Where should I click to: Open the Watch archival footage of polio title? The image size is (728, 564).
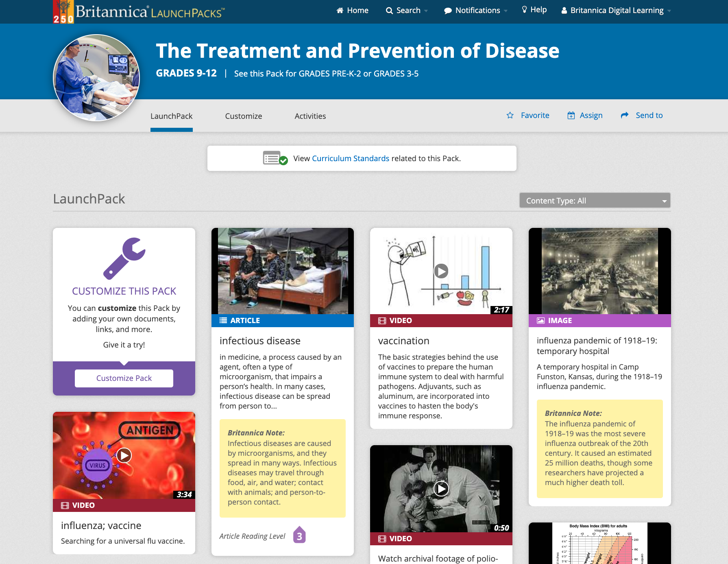point(438,558)
